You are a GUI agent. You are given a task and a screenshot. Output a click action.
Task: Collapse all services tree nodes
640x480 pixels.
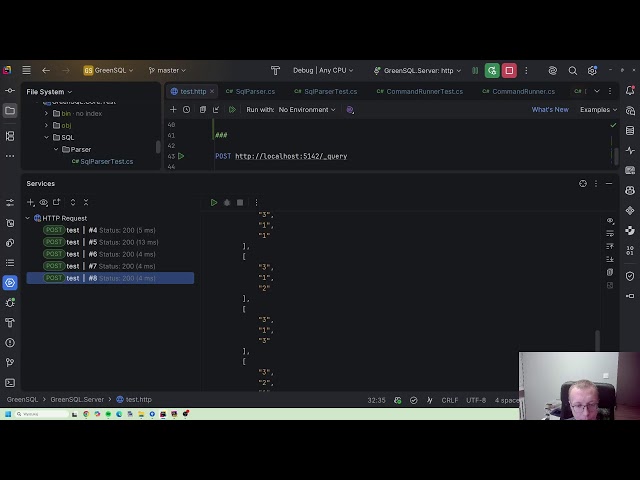point(86,202)
